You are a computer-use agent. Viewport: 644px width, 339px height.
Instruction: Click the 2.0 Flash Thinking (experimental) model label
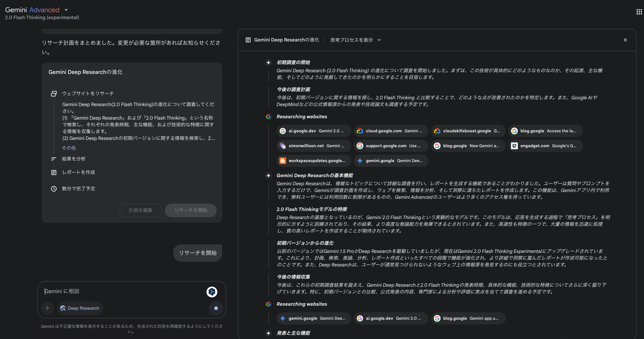click(x=42, y=17)
